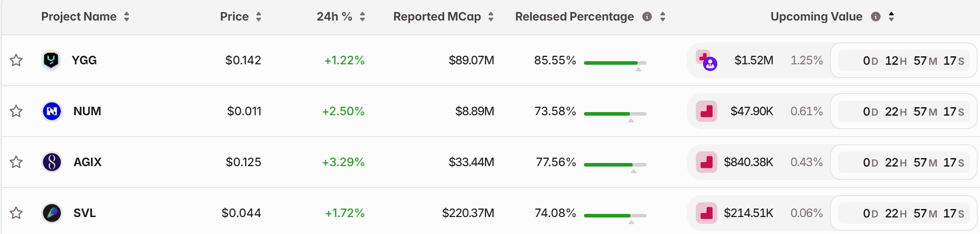Click AGIX's pink unlock allocation icon
The height and width of the screenshot is (234, 980).
(x=707, y=162)
